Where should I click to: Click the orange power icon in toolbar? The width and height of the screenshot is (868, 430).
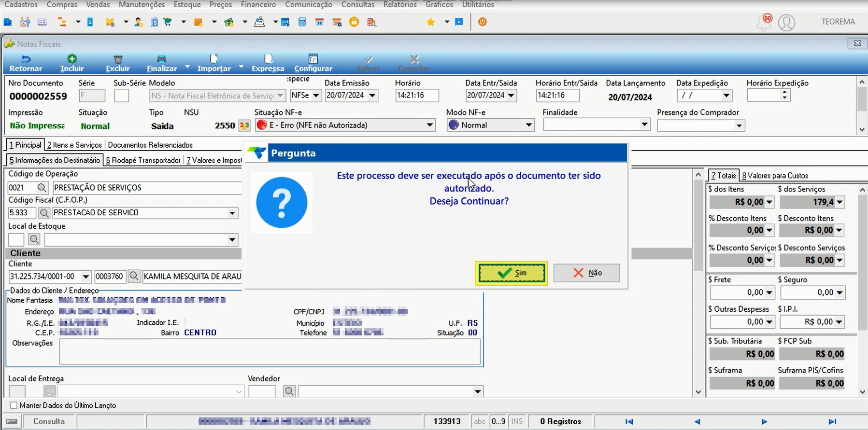click(482, 22)
